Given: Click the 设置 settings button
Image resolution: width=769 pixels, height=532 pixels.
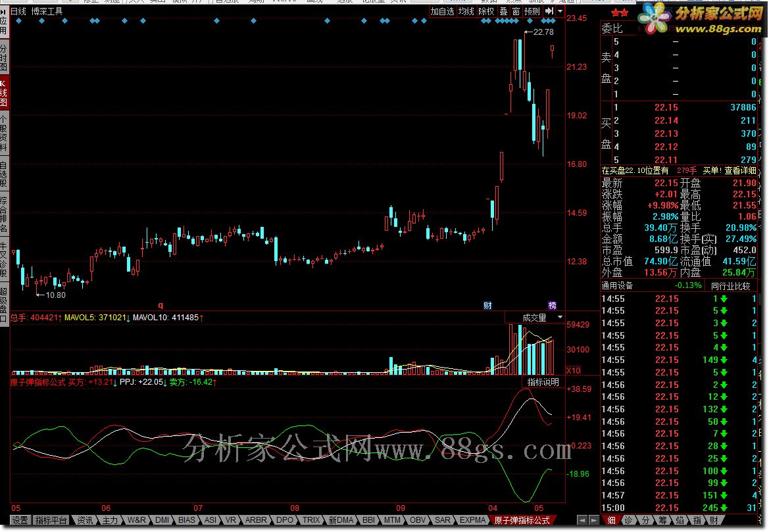Looking at the screenshot, I should coord(20,520).
